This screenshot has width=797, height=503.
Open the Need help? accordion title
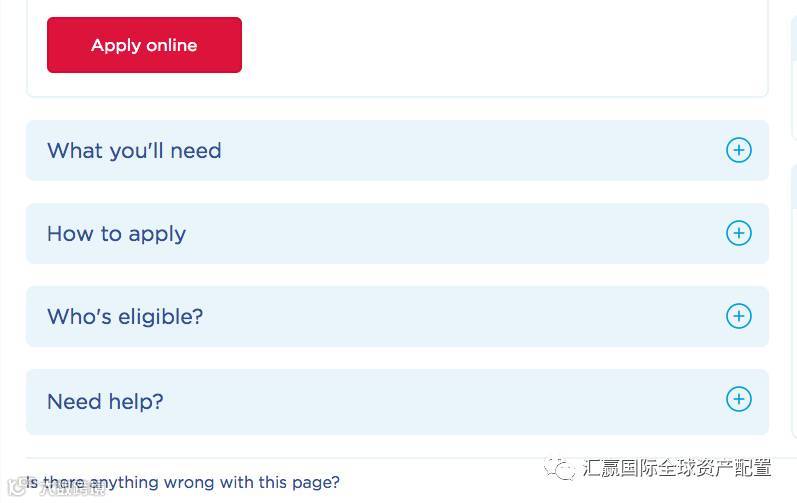tap(105, 401)
